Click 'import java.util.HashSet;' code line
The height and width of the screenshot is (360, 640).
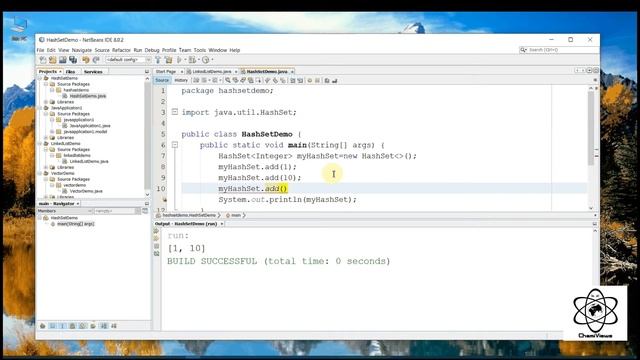point(239,112)
